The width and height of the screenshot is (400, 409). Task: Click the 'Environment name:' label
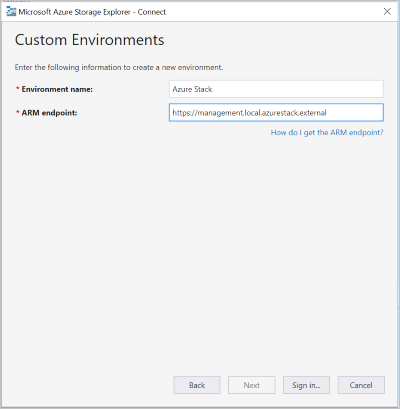[x=57, y=89]
